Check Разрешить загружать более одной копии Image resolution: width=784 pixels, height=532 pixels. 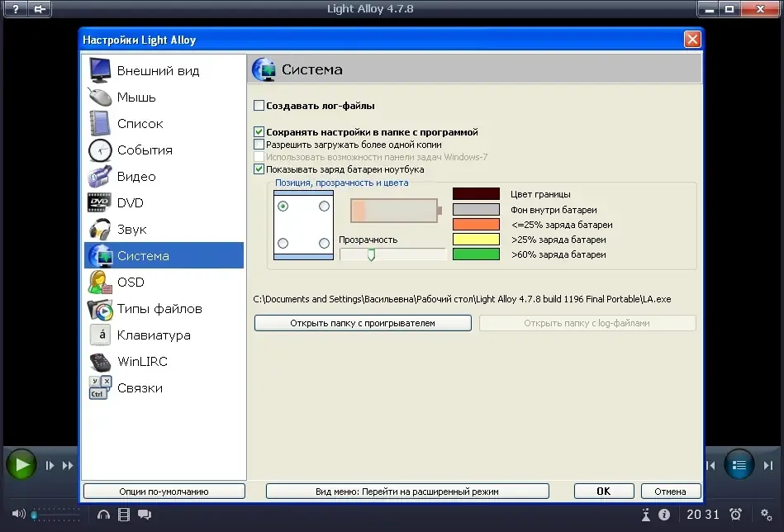pos(259,145)
